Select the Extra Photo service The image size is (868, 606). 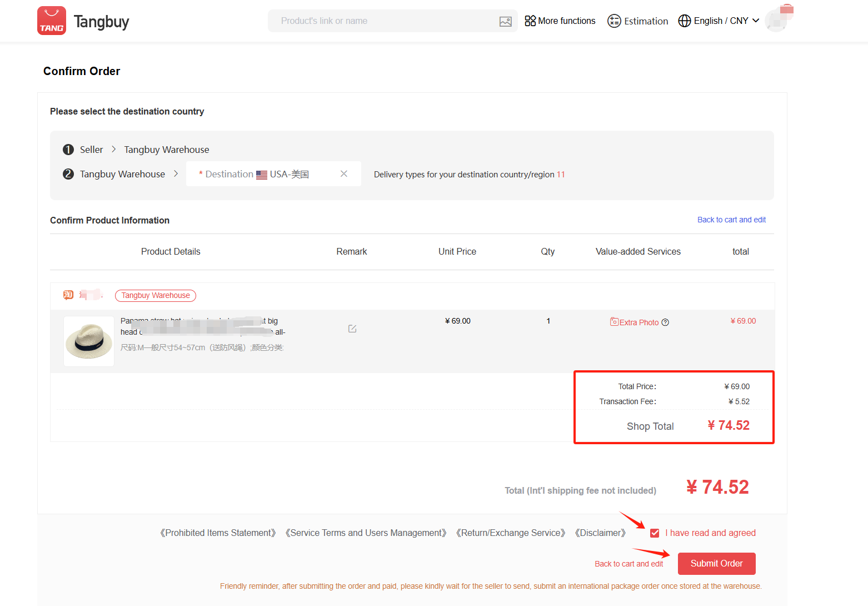[x=634, y=322]
